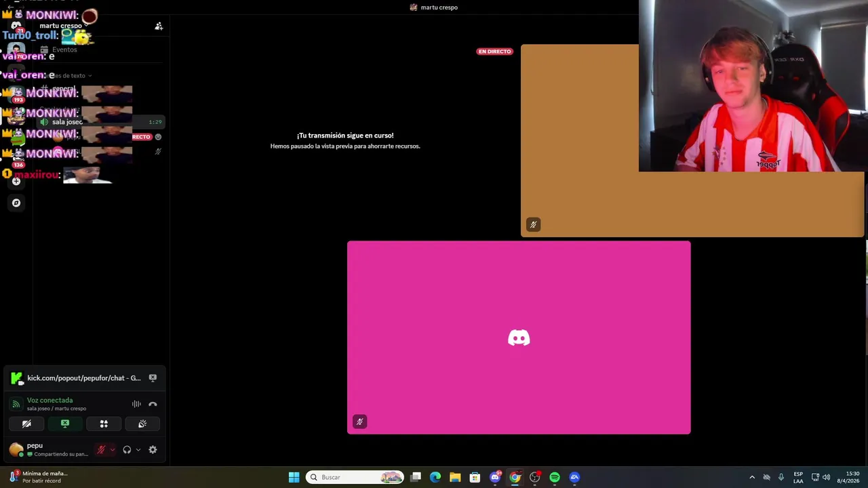Click the paused stream preview message
The width and height of the screenshot is (868, 488).
(x=345, y=140)
